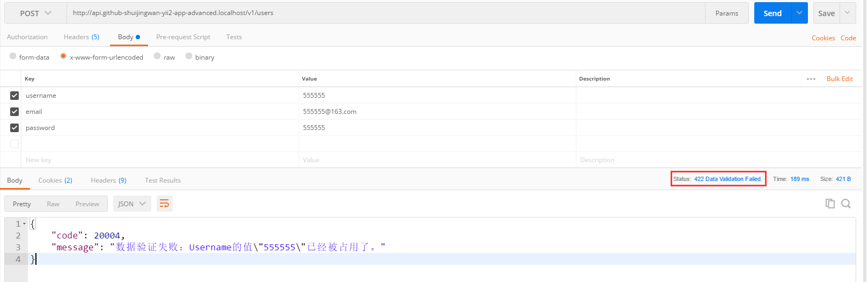
Task: Switch to the Tests tab
Action: [x=234, y=37]
